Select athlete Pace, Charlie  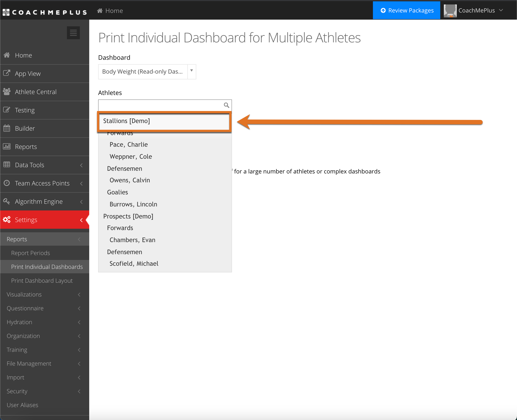(165, 144)
